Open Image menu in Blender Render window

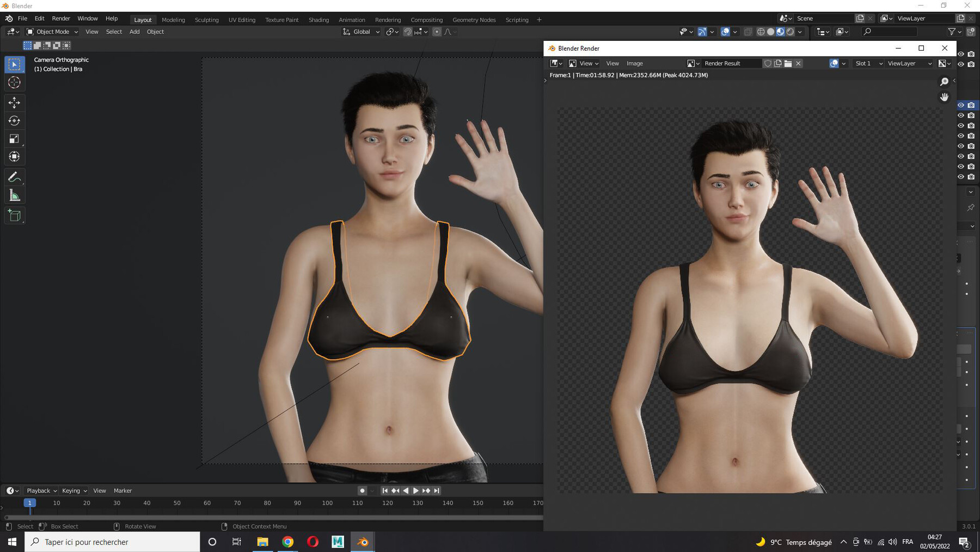click(634, 63)
